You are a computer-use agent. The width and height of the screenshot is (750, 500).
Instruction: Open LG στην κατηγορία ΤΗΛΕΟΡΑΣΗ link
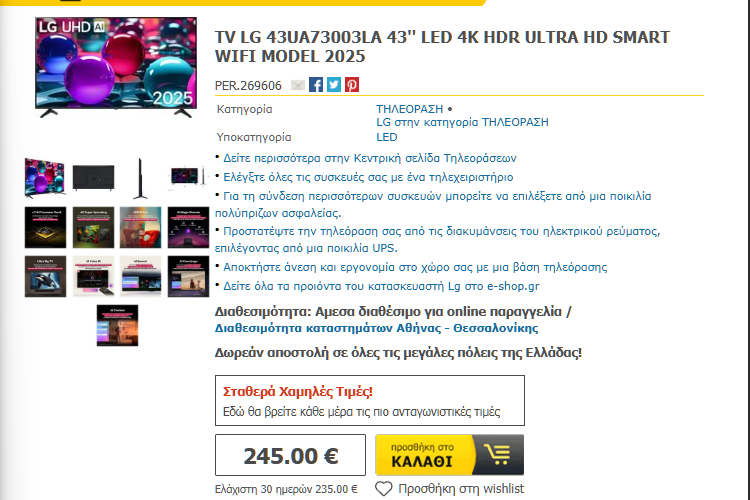[462, 122]
